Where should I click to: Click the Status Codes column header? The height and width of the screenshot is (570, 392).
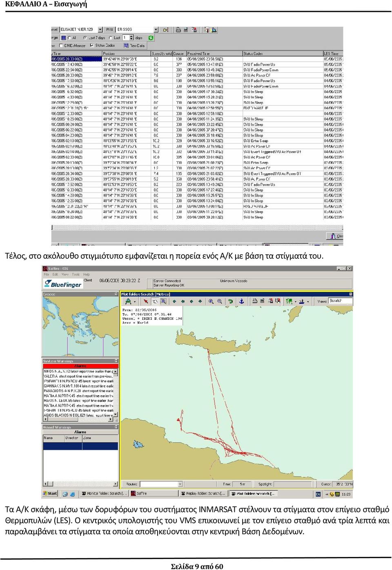[x=283, y=53]
